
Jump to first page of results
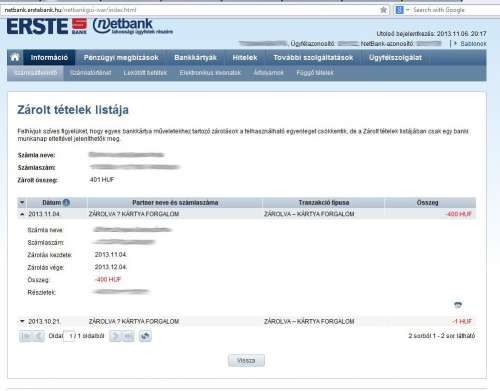(25, 336)
